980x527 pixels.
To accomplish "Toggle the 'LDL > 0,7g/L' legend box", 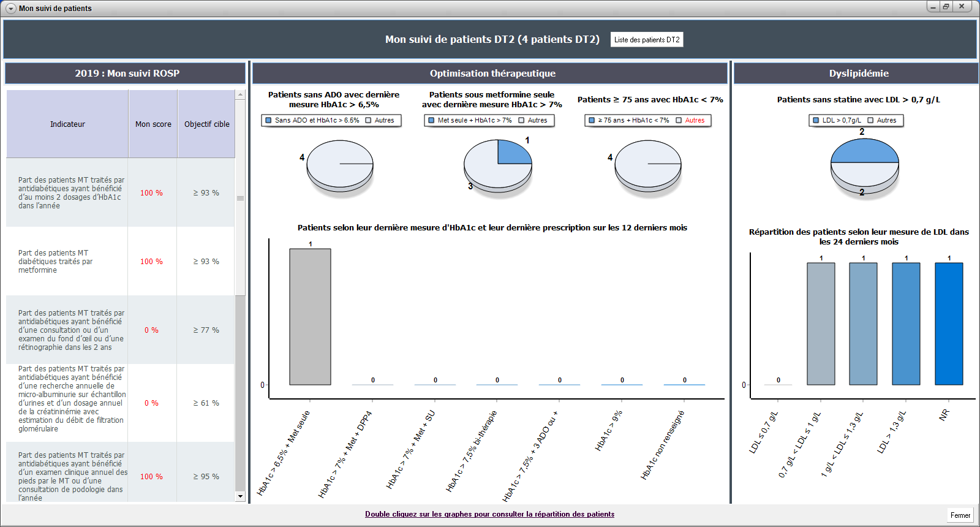I will tap(816, 120).
